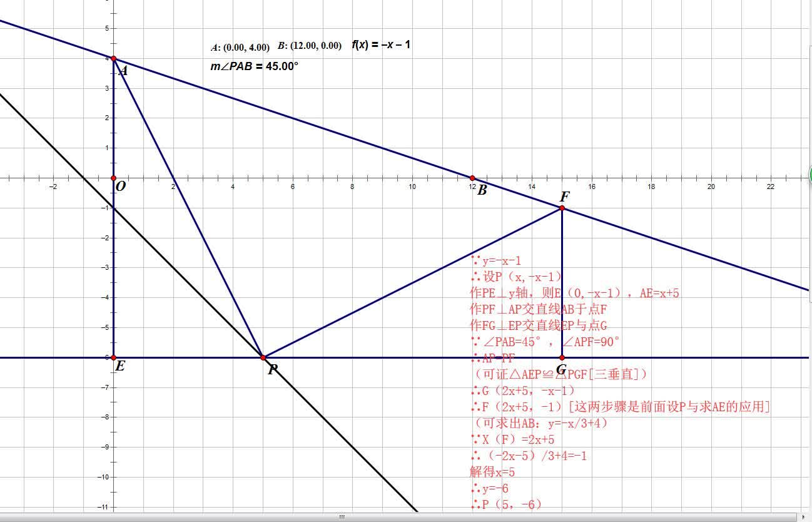
Task: Select segment PF midpoint area
Action: 412,283
